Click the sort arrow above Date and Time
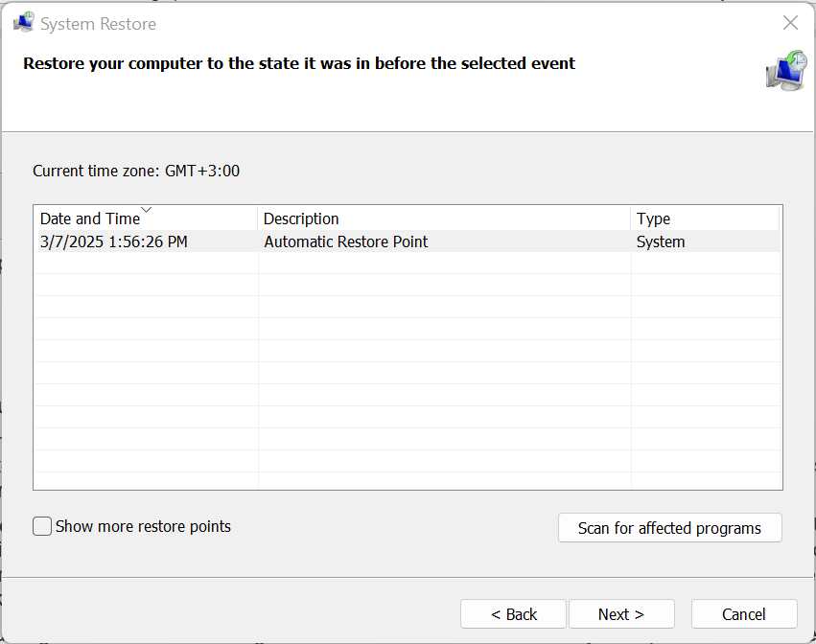816x644 pixels. click(147, 209)
